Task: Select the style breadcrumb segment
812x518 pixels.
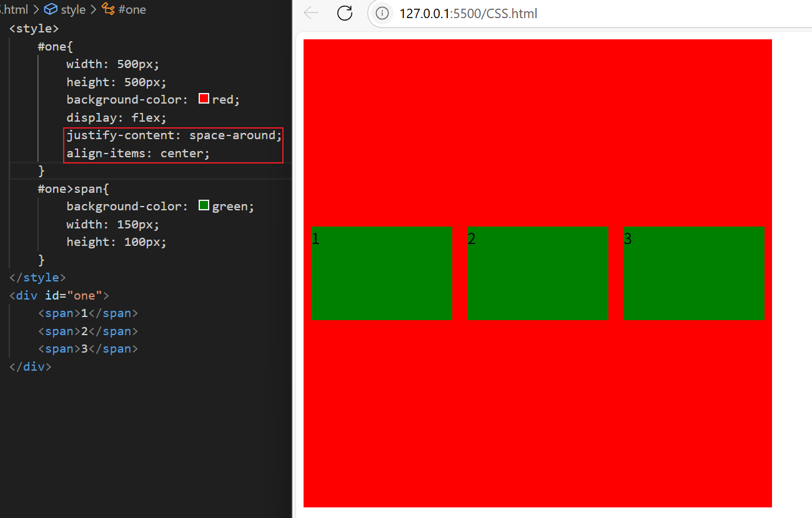Action: pos(73,10)
